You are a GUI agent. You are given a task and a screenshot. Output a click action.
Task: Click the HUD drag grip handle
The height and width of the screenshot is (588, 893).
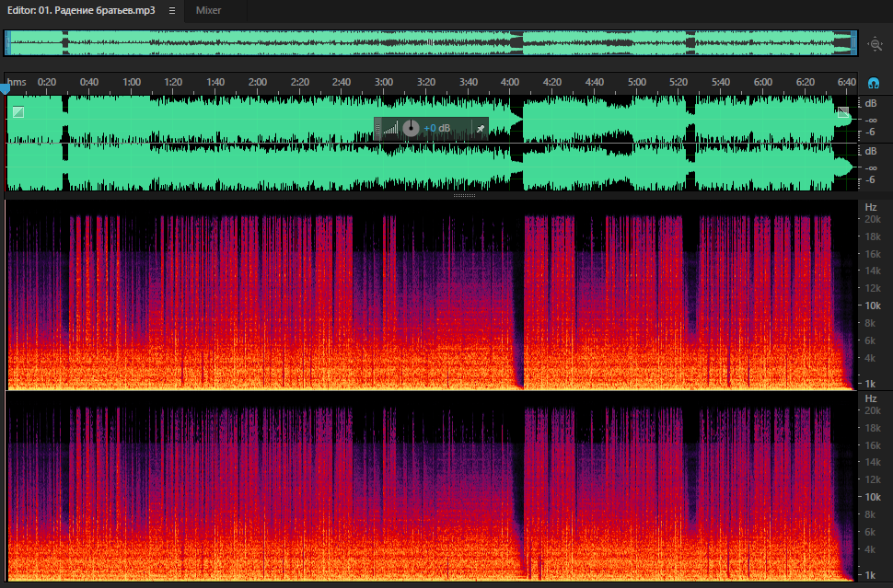click(377, 129)
